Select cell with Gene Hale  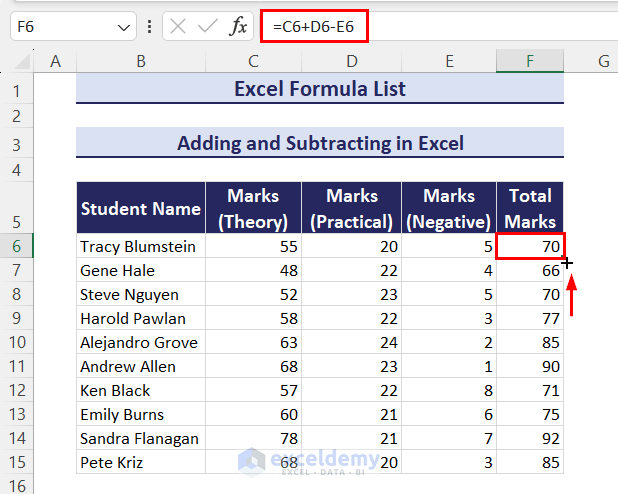(x=141, y=270)
